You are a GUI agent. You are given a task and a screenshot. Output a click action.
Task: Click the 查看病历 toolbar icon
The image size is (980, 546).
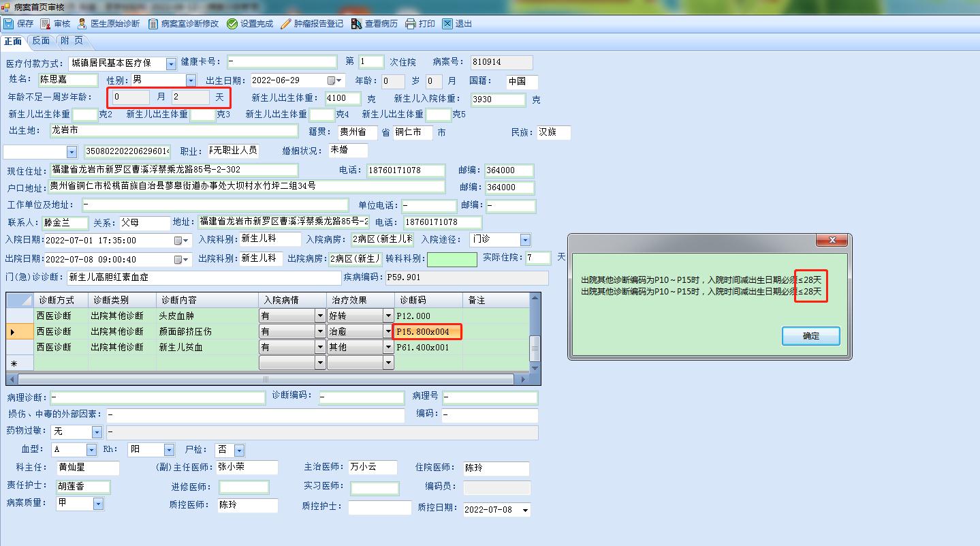(x=357, y=24)
